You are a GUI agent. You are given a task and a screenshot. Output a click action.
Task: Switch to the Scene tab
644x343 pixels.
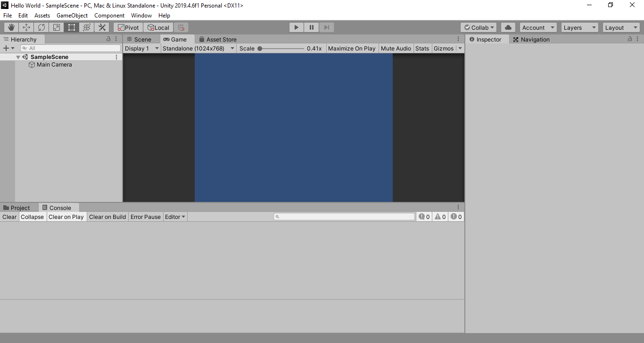(141, 39)
